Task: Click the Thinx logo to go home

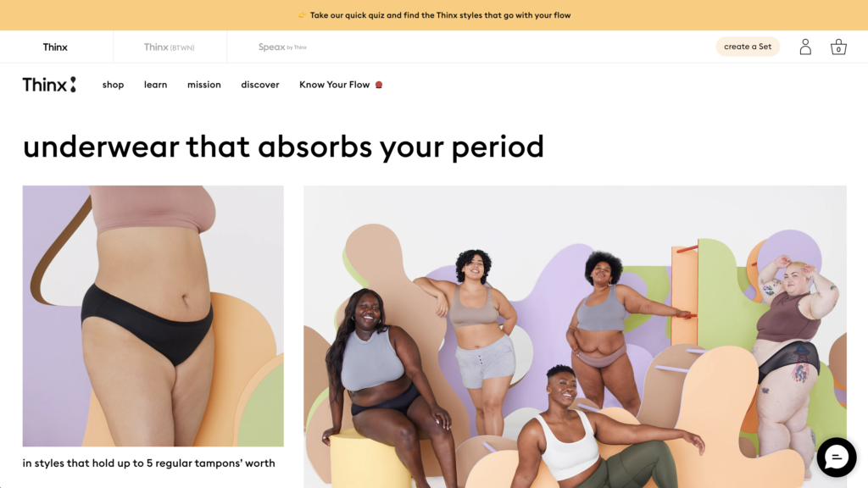Action: (49, 85)
